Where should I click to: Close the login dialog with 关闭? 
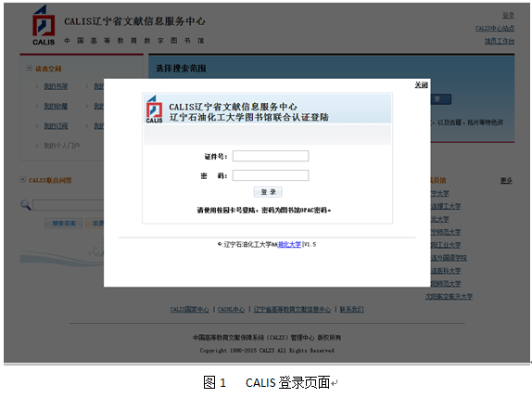pyautogui.click(x=421, y=85)
